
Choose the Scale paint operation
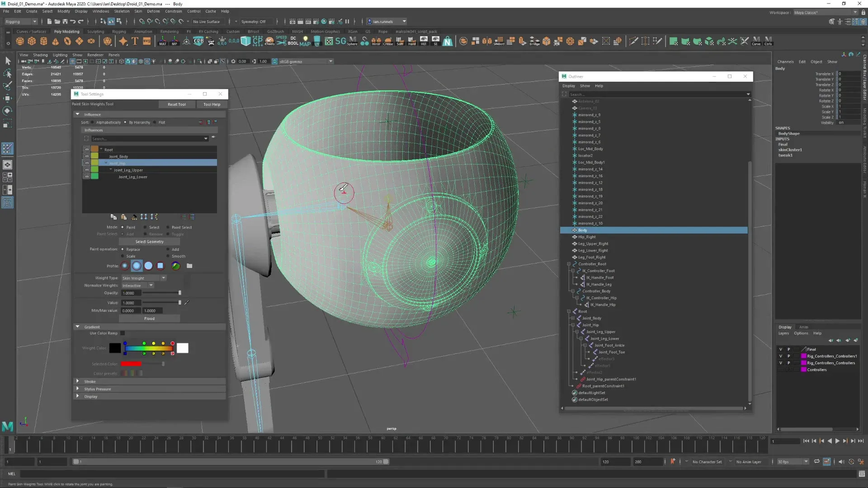click(123, 256)
